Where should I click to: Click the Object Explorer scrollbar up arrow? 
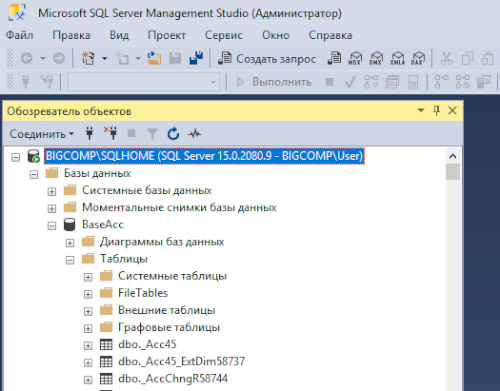pos(453,156)
